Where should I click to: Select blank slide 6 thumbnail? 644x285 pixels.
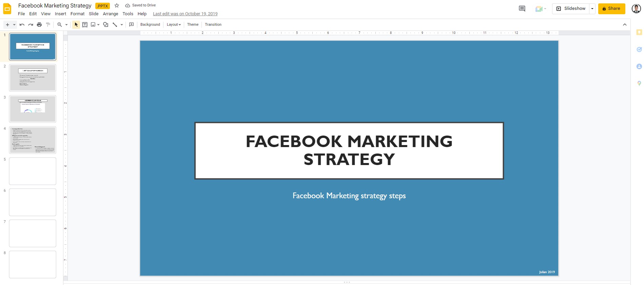point(33,202)
